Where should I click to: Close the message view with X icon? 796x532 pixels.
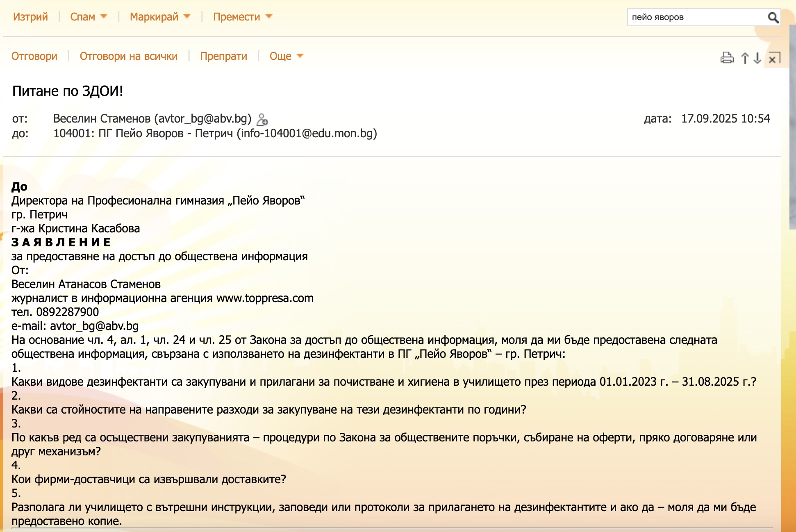click(x=773, y=58)
